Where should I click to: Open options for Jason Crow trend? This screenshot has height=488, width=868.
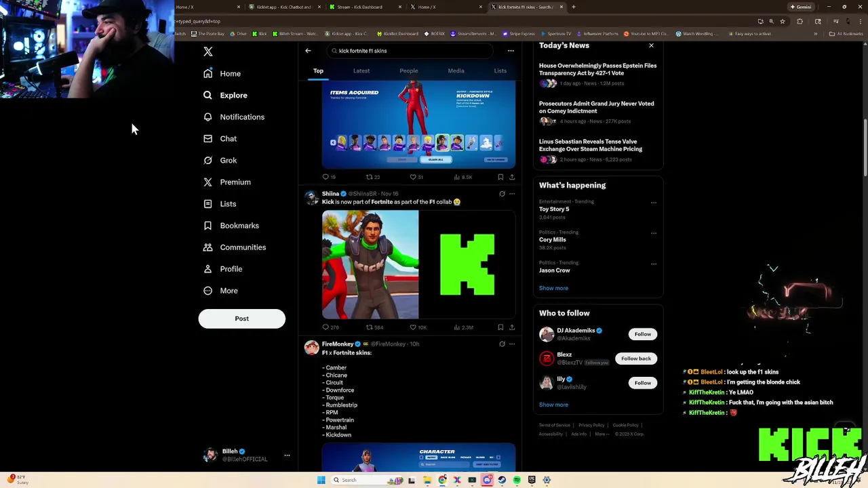(654, 264)
